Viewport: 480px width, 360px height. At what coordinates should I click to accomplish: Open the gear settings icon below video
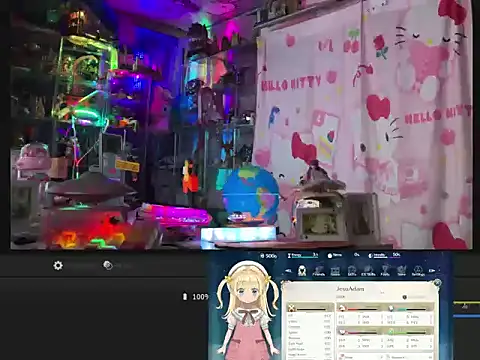click(x=58, y=266)
